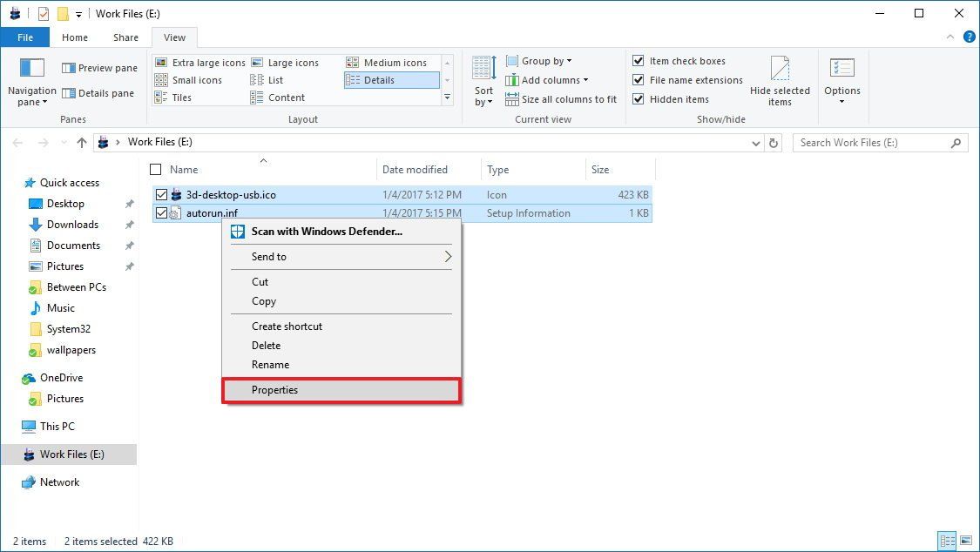Navigate up one level with the up arrow

coord(83,142)
